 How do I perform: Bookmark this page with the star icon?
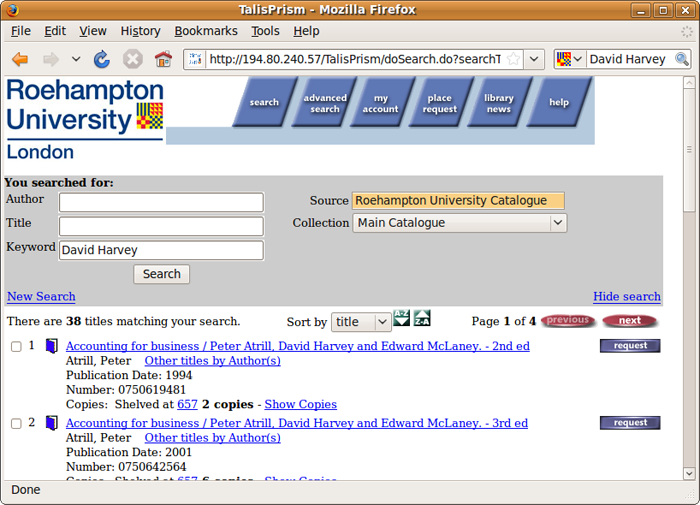pyautogui.click(x=514, y=59)
